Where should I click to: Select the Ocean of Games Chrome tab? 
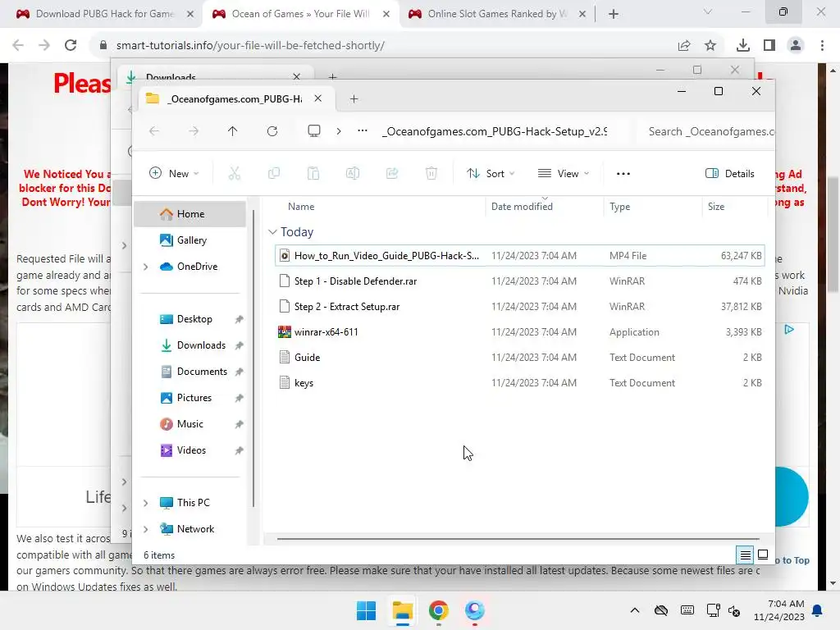(300, 14)
